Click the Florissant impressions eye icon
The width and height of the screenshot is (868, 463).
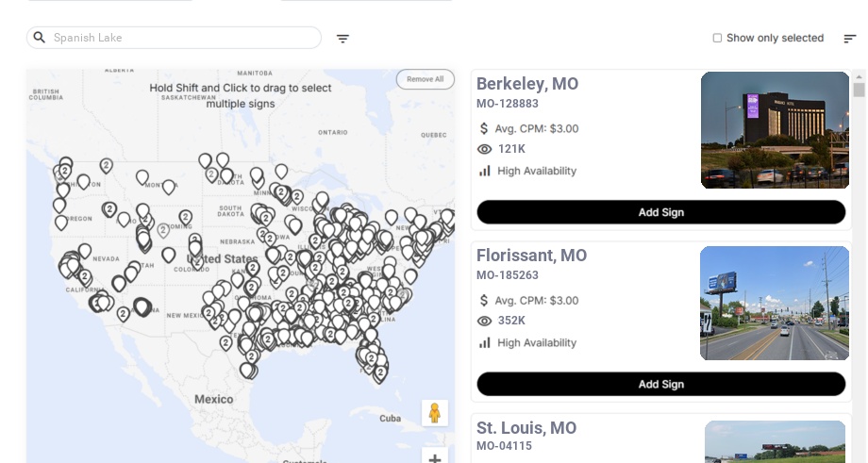point(485,321)
